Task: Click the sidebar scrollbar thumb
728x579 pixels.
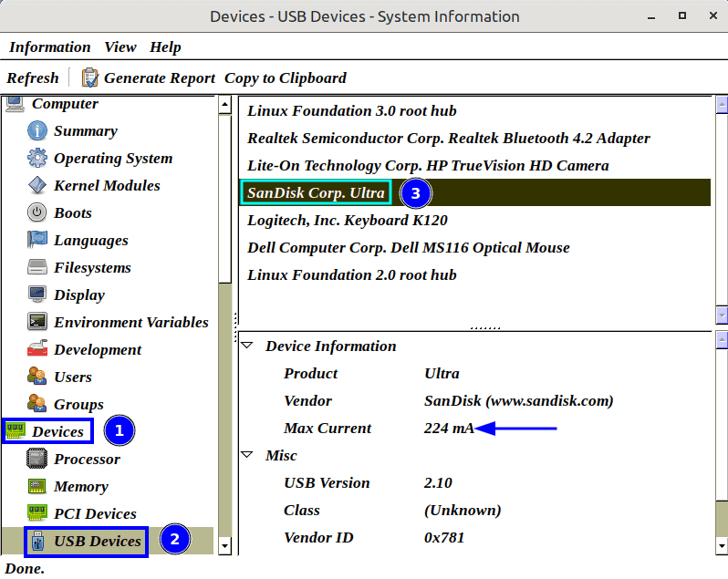Action: pos(224,199)
